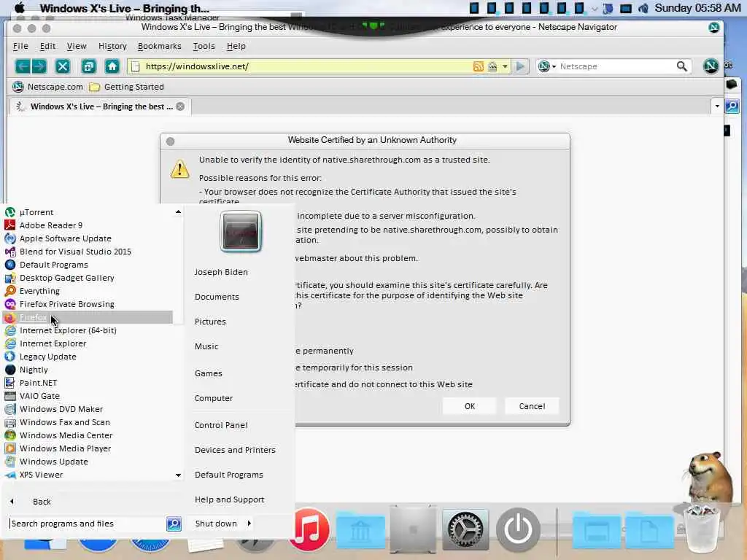Click the Joseph Biden user folder link
This screenshot has width=747, height=560.
click(221, 272)
